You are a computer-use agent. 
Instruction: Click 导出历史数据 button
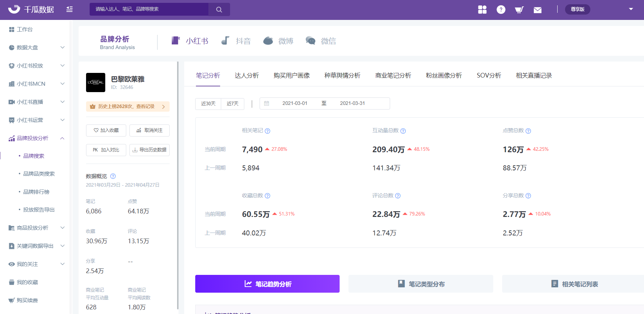(149, 150)
